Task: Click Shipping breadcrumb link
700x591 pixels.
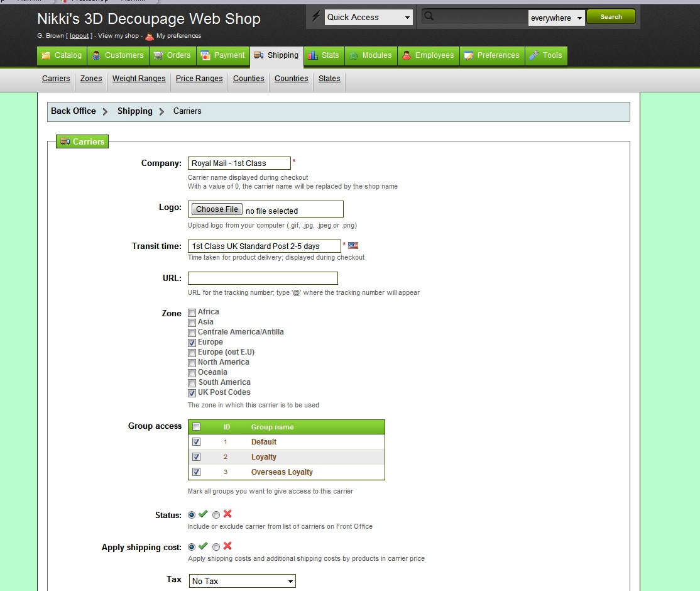Action: coord(135,111)
